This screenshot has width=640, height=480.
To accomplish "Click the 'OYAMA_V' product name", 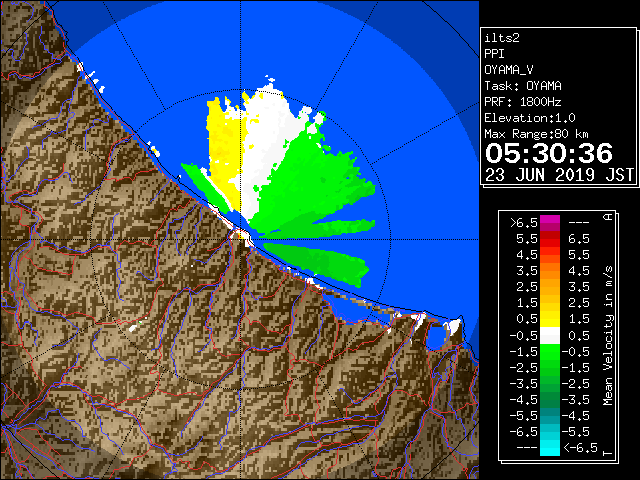I will pos(509,70).
